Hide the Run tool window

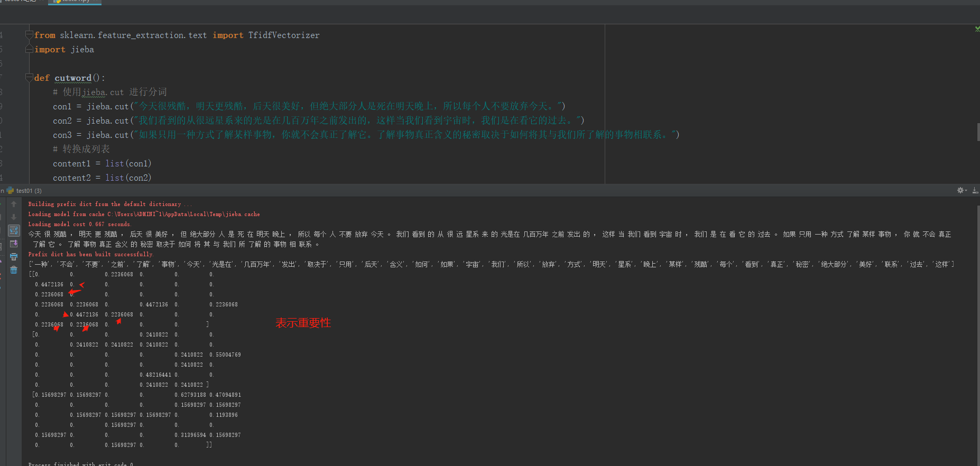[975, 190]
